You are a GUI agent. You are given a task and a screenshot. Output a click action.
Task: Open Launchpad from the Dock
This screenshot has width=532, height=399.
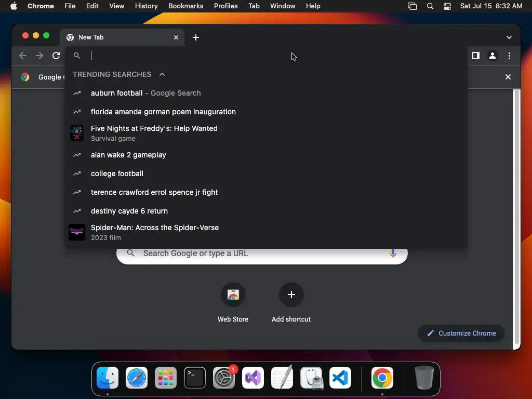pyautogui.click(x=166, y=378)
